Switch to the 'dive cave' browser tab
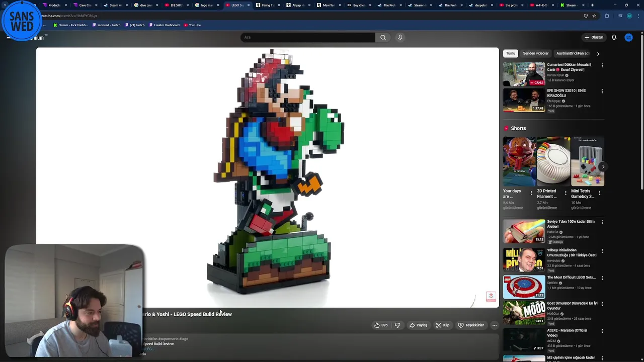The image size is (644, 362). [x=146, y=5]
